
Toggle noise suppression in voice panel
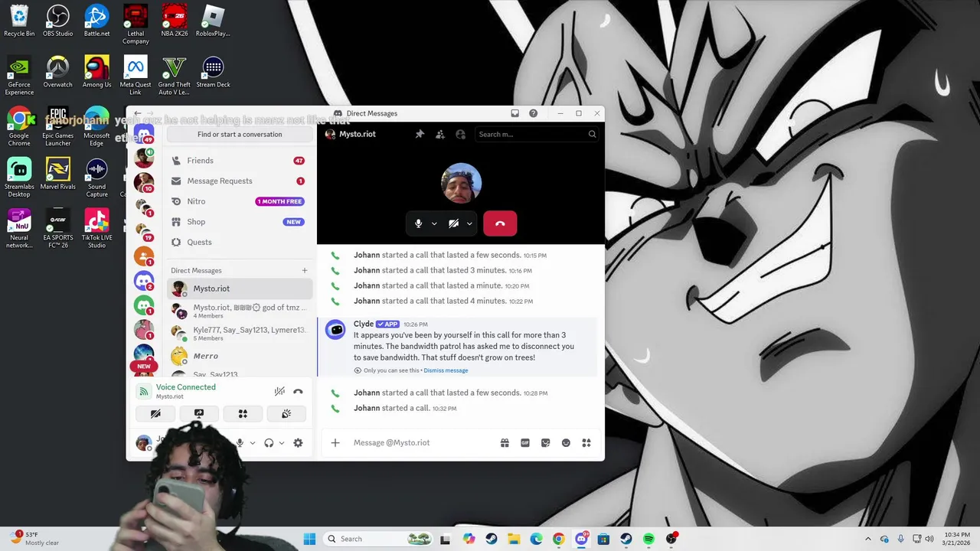click(279, 391)
